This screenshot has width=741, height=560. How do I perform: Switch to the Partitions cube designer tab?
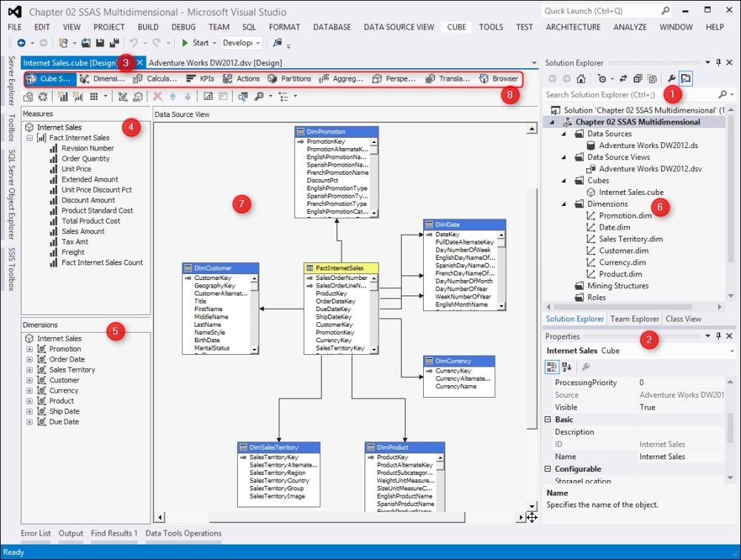coord(290,79)
